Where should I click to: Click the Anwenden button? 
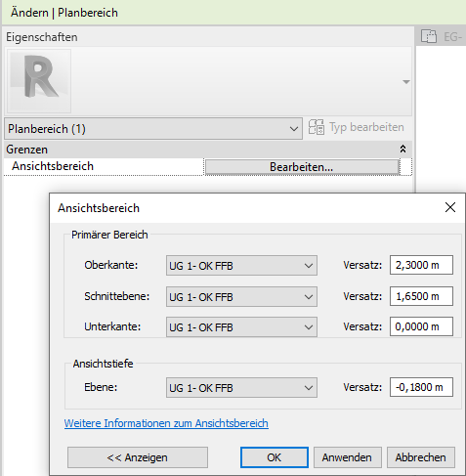point(347,457)
